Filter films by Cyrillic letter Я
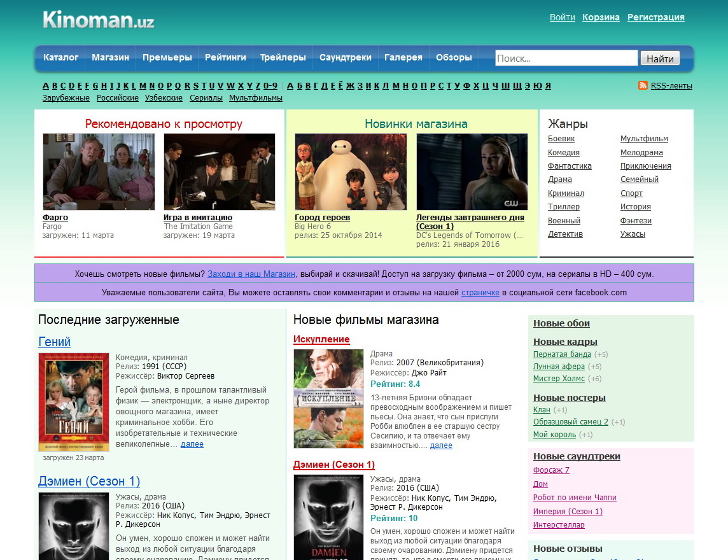This screenshot has height=560, width=728. click(x=549, y=85)
